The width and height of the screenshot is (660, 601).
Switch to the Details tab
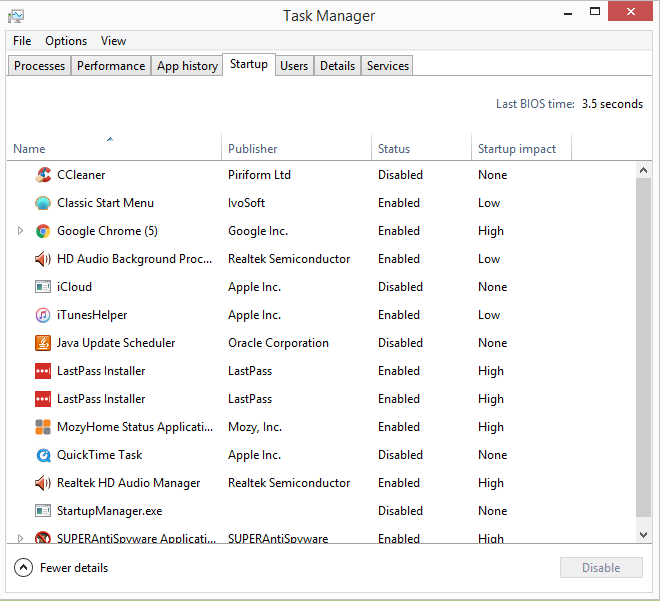[x=337, y=66]
